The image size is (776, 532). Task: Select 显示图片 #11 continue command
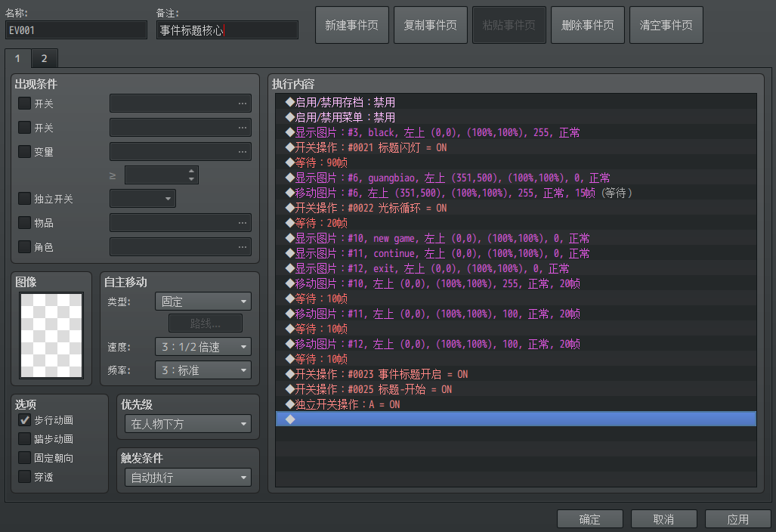515,253
